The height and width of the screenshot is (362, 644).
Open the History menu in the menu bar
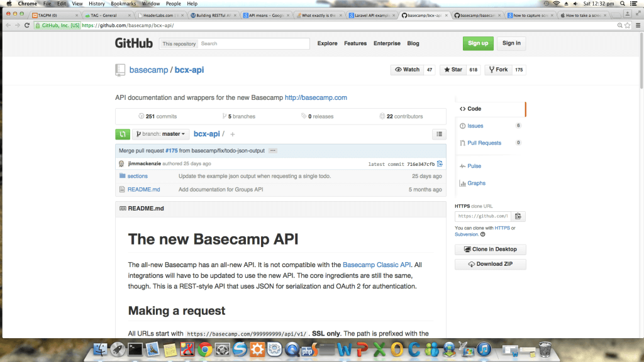(96, 4)
